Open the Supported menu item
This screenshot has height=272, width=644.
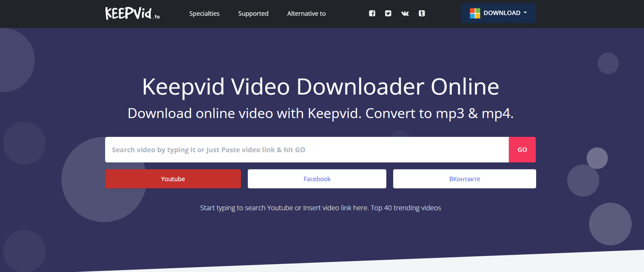coord(253,13)
